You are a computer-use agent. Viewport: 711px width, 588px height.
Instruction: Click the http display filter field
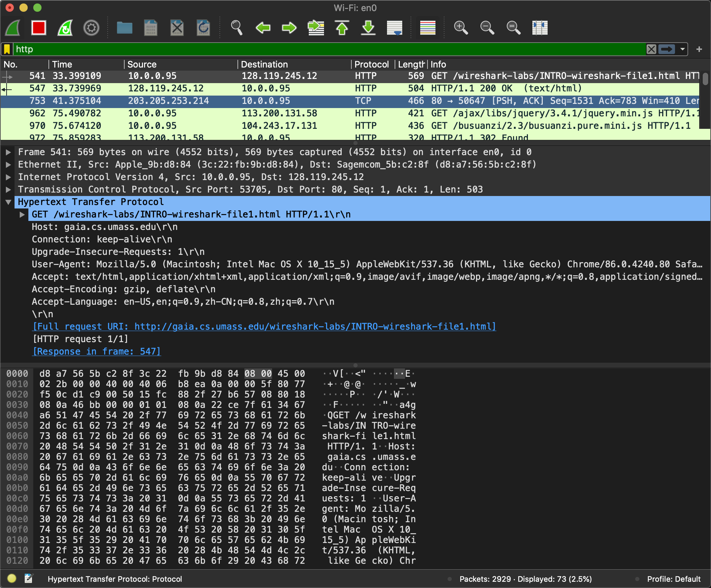pos(312,49)
